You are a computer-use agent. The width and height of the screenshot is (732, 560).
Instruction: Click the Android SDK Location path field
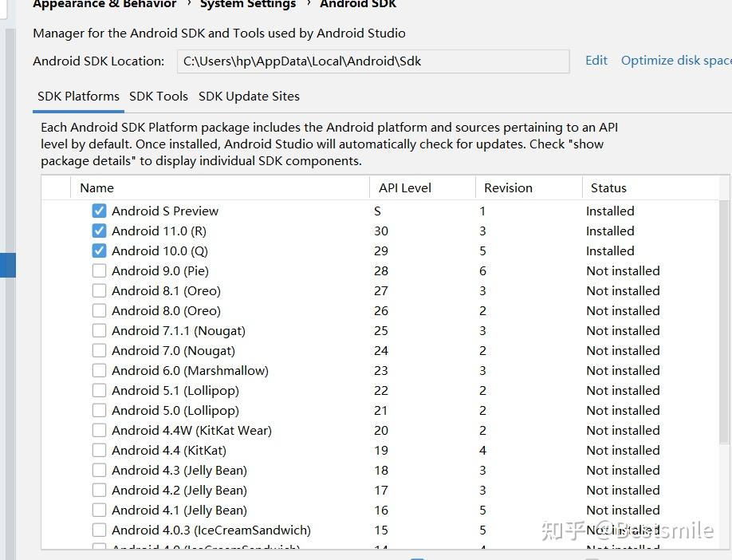[373, 61]
